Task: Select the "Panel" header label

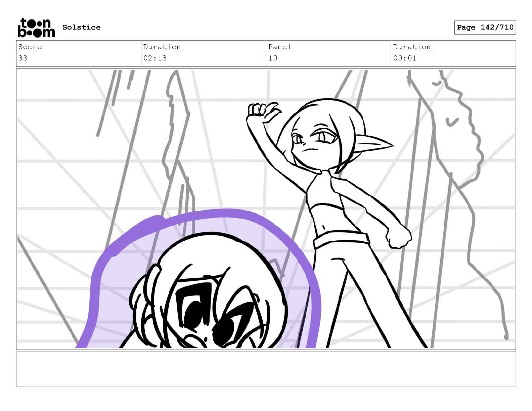Action: click(280, 47)
